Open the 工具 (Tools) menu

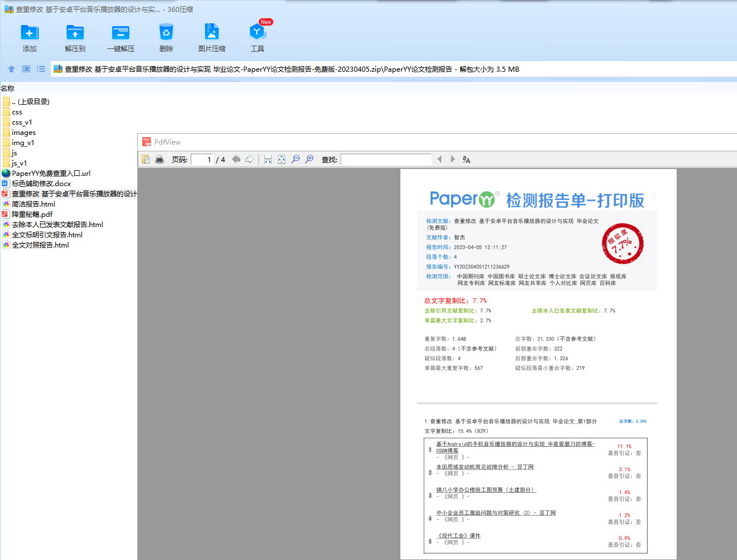(x=257, y=38)
